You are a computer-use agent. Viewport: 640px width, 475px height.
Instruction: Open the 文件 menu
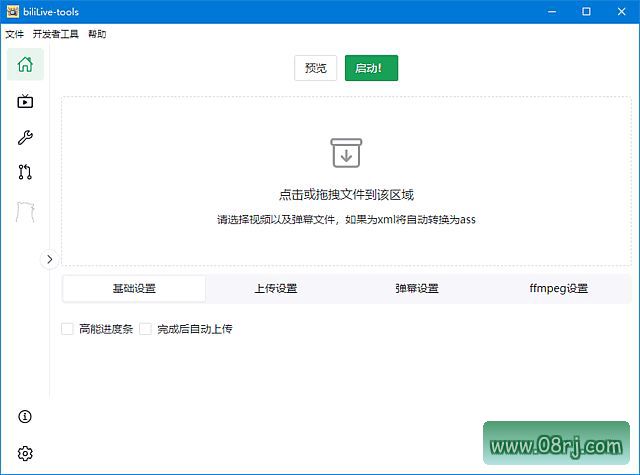pyautogui.click(x=14, y=34)
